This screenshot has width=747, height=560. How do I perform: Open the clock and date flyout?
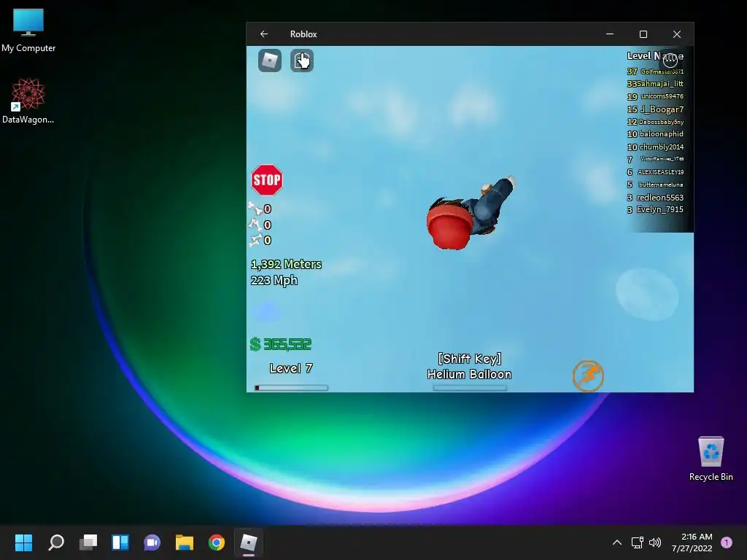tap(692, 542)
